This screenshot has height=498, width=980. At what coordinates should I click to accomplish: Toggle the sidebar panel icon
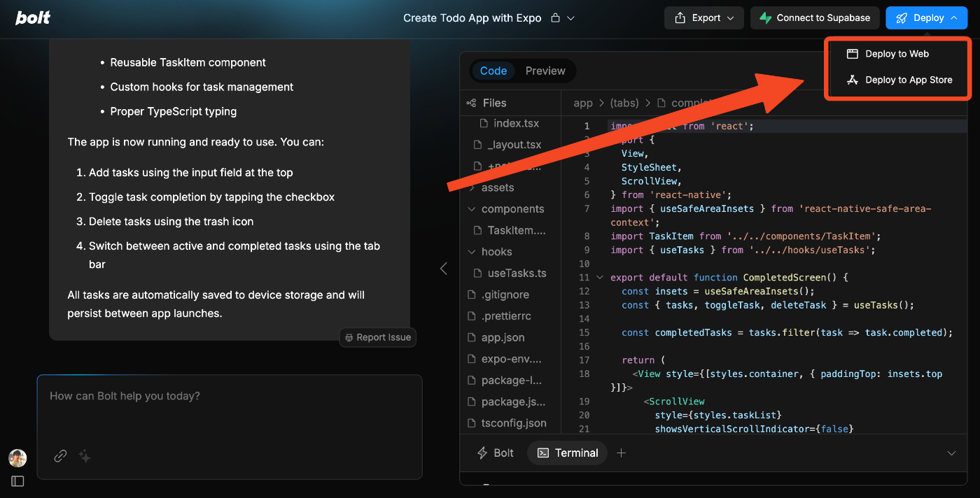pyautogui.click(x=17, y=481)
